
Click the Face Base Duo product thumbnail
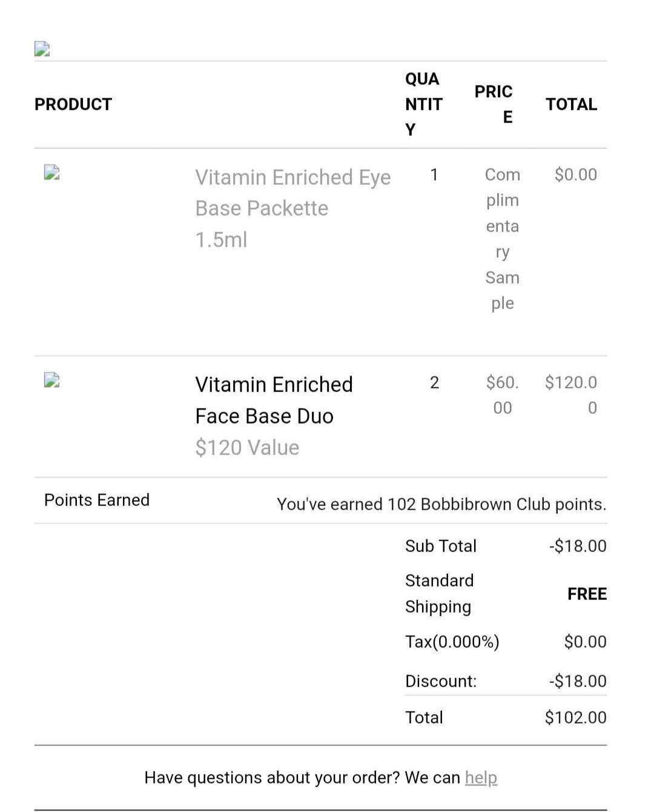(51, 380)
